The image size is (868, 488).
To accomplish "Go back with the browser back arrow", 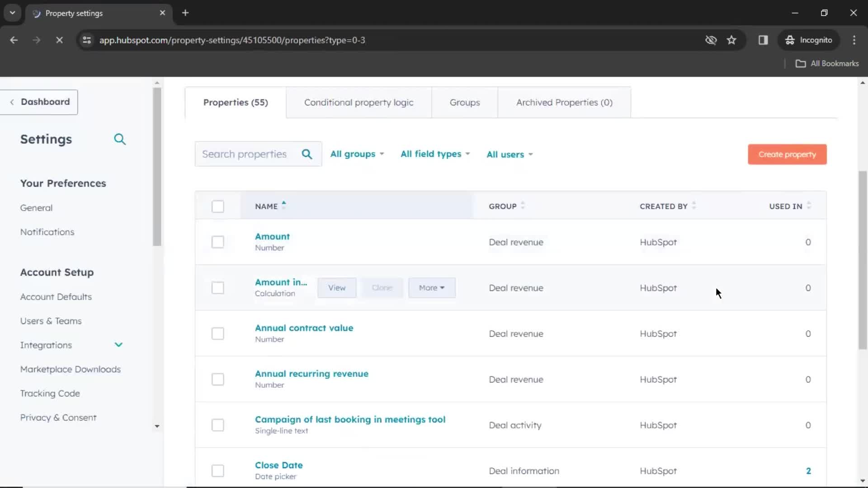I will coord(14,40).
